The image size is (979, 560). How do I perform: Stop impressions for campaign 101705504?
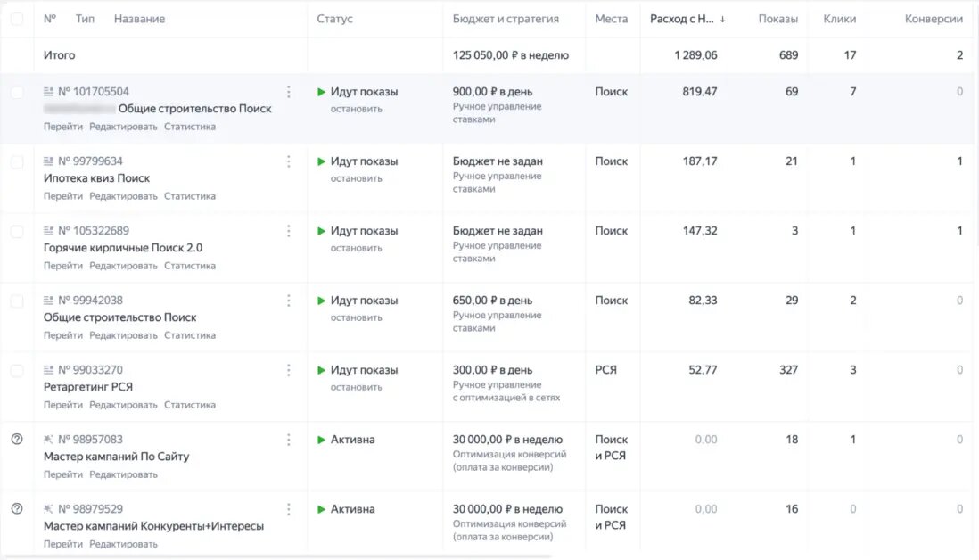(356, 109)
